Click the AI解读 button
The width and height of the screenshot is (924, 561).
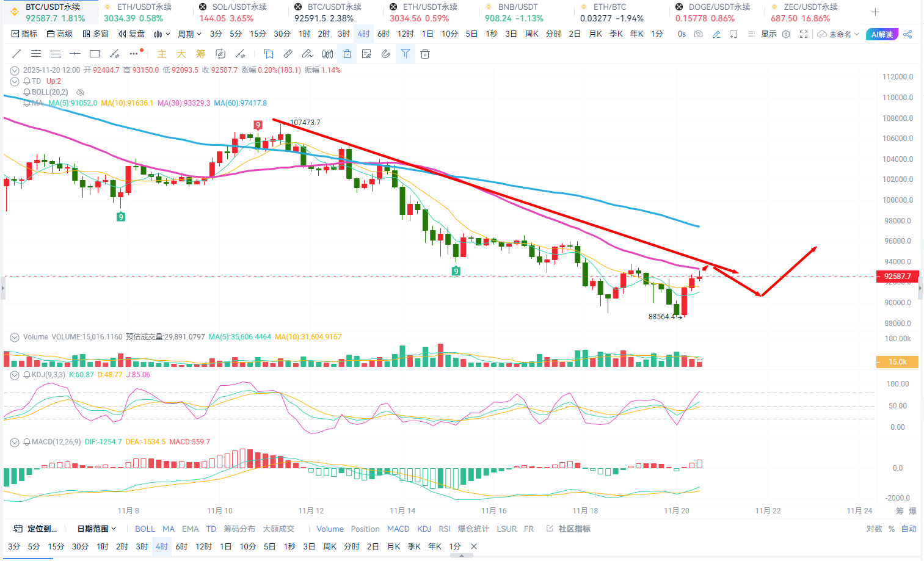click(882, 34)
